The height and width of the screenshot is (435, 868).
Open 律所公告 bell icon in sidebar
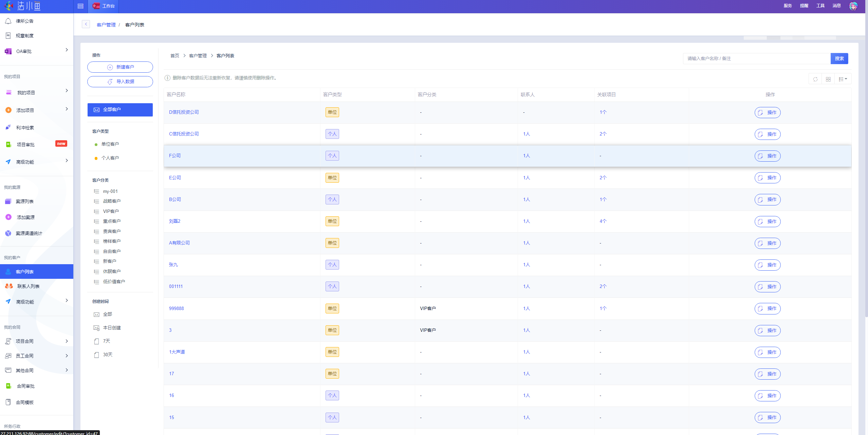[x=8, y=21]
